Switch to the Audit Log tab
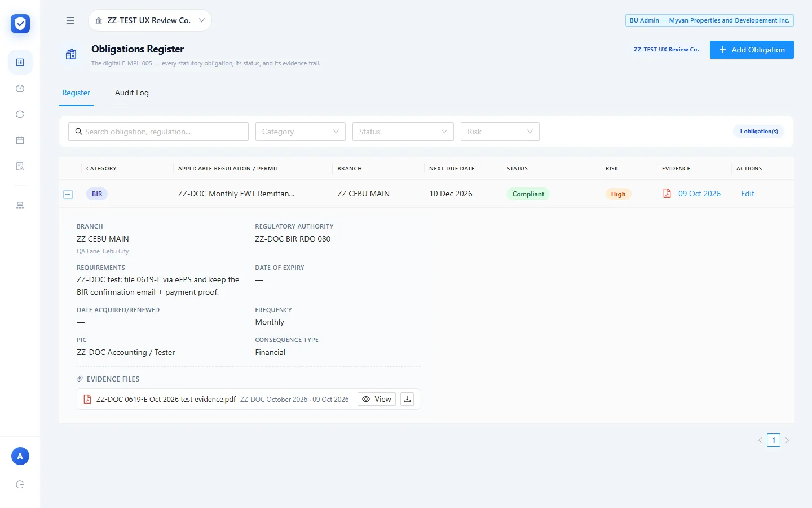This screenshot has width=812, height=508. point(132,93)
